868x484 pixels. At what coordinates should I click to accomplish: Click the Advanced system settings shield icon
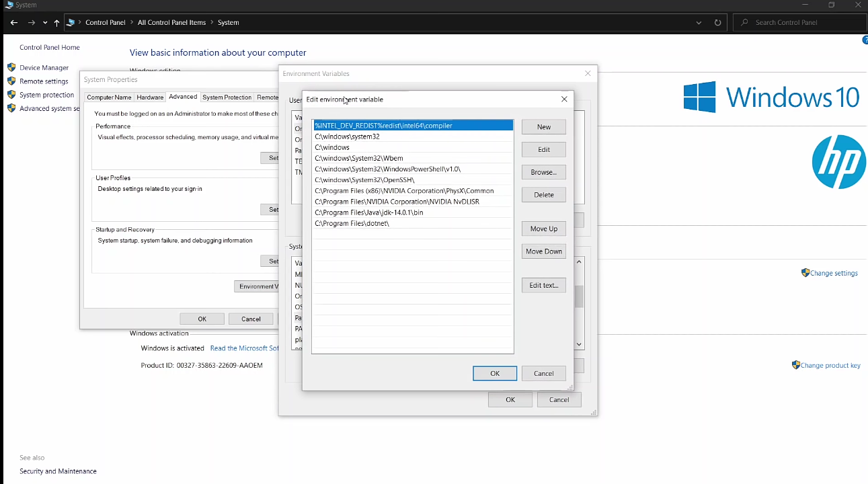pyautogui.click(x=11, y=108)
